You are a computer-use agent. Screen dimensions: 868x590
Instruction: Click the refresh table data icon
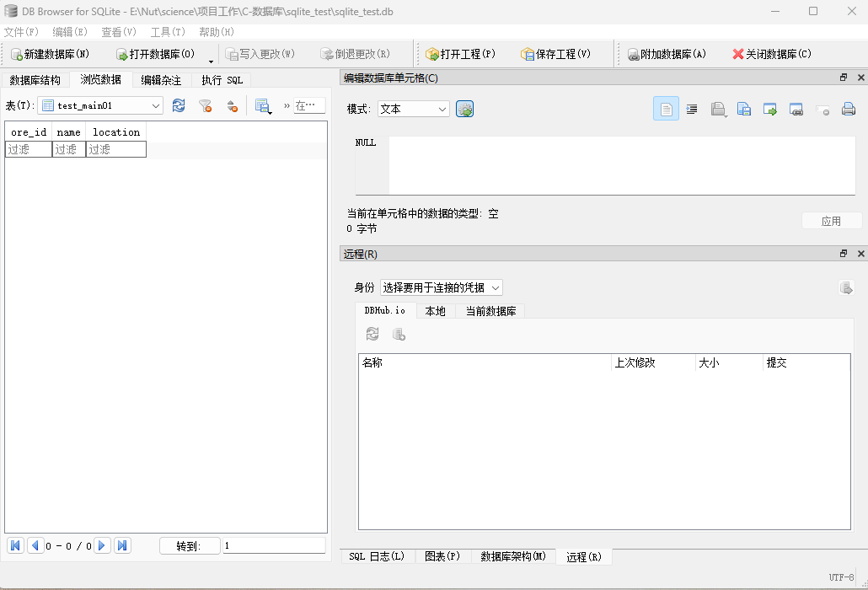(x=179, y=105)
